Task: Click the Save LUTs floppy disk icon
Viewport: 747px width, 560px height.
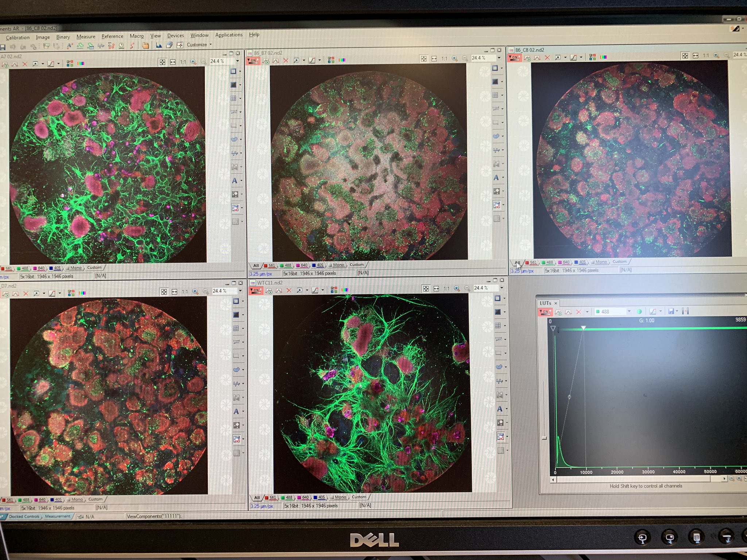Action: pos(671,311)
